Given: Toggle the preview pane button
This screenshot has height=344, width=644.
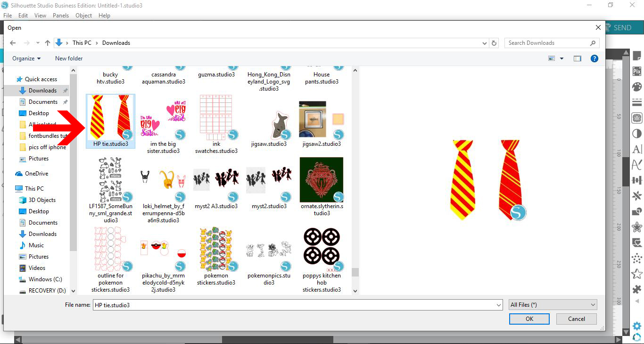Looking at the screenshot, I should 578,59.
